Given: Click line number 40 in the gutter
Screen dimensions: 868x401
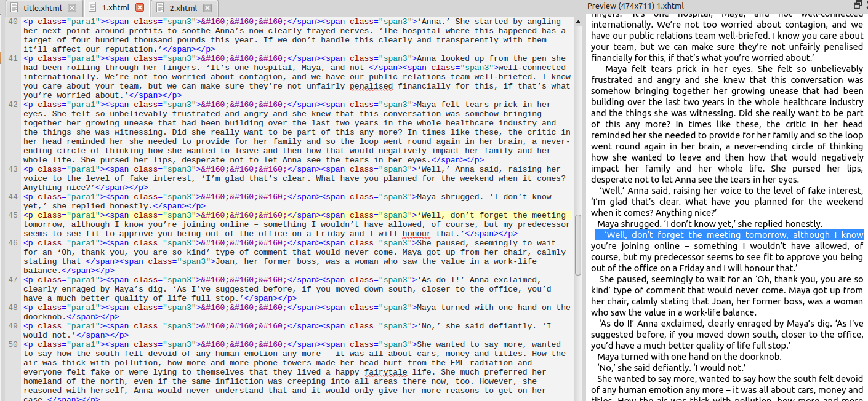Looking at the screenshot, I should tap(13, 22).
